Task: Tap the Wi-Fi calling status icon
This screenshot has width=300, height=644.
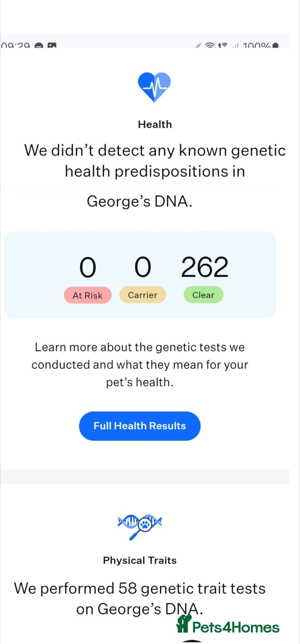Action: coord(223,45)
